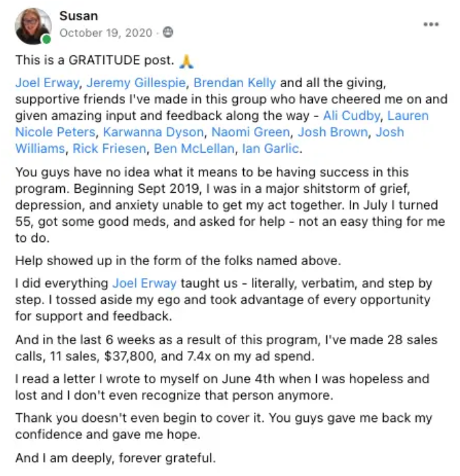The image size is (460, 476).
Task: Click Susan's profile picture
Action: pyautogui.click(x=33, y=26)
